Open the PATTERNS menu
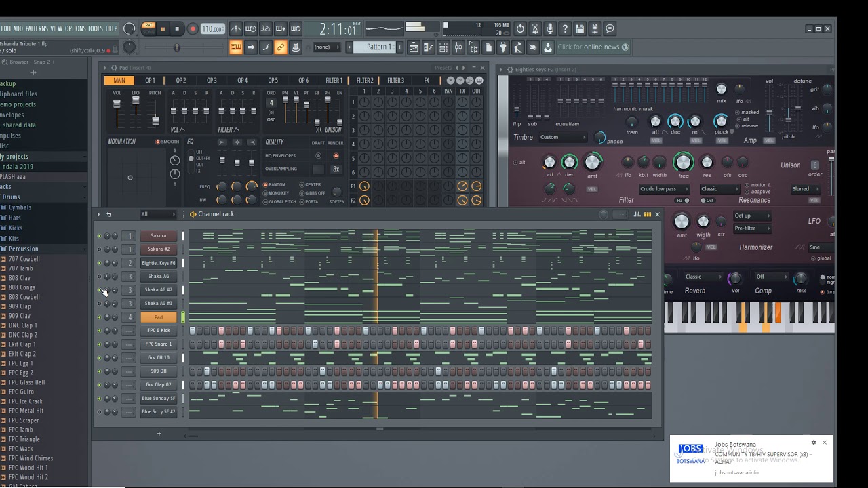The width and height of the screenshot is (868, 488). click(x=37, y=28)
